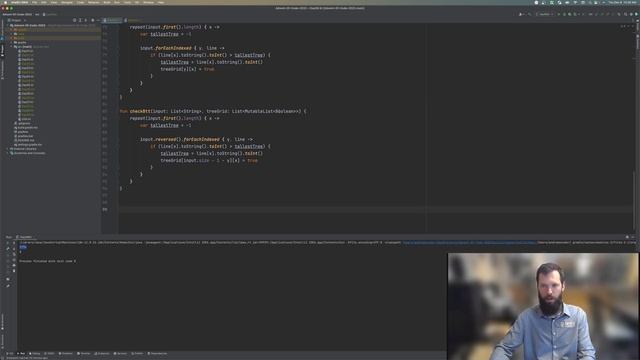The height and width of the screenshot is (360, 640).
Task: Open the Help menu
Action: click(161, 2)
